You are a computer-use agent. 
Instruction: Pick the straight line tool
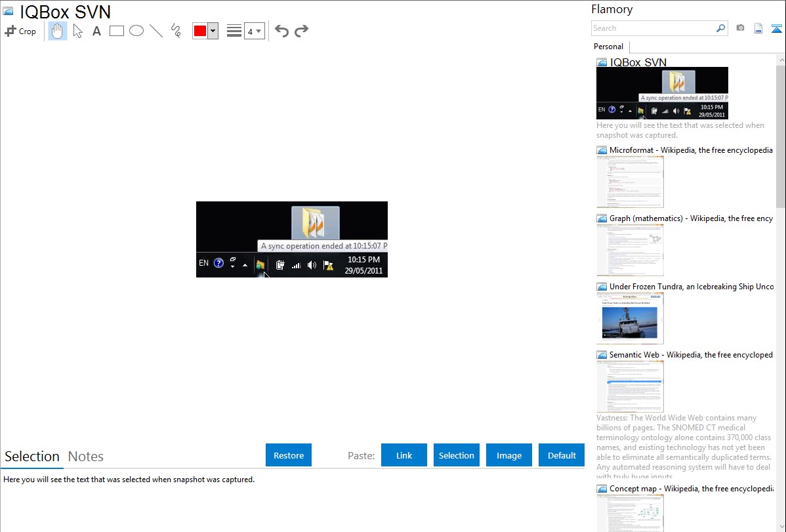156,31
